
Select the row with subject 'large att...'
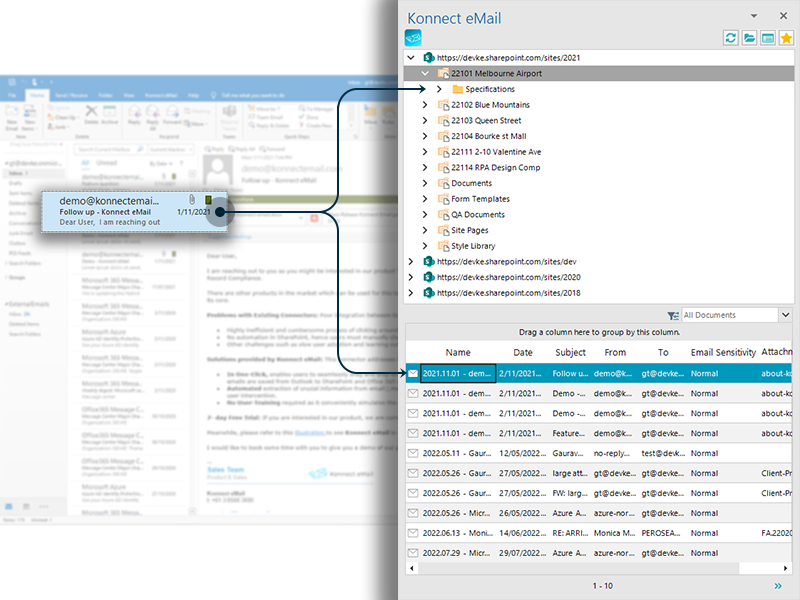tap(599, 473)
